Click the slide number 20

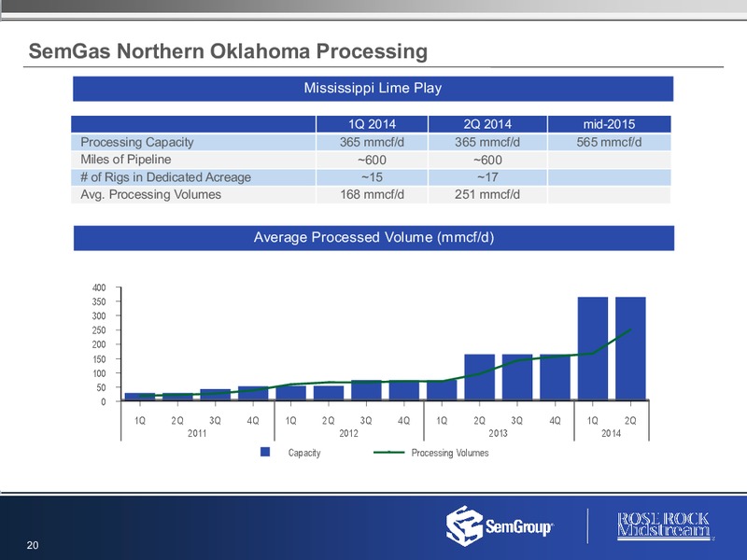pyautogui.click(x=33, y=545)
